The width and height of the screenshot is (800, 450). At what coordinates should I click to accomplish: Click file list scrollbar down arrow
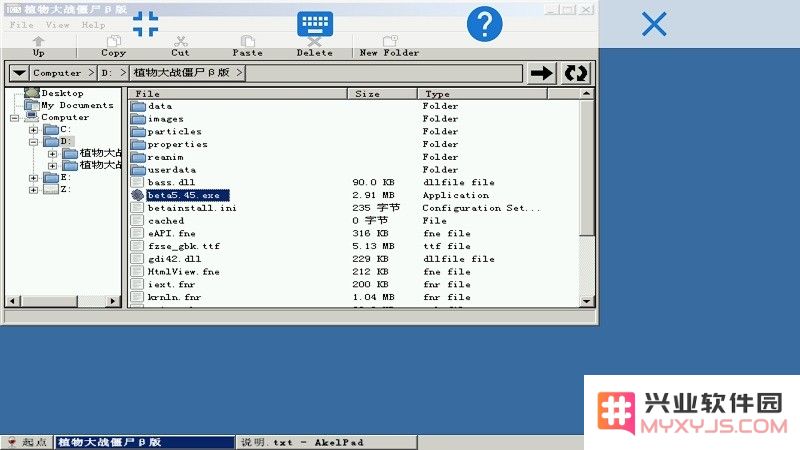(x=586, y=301)
